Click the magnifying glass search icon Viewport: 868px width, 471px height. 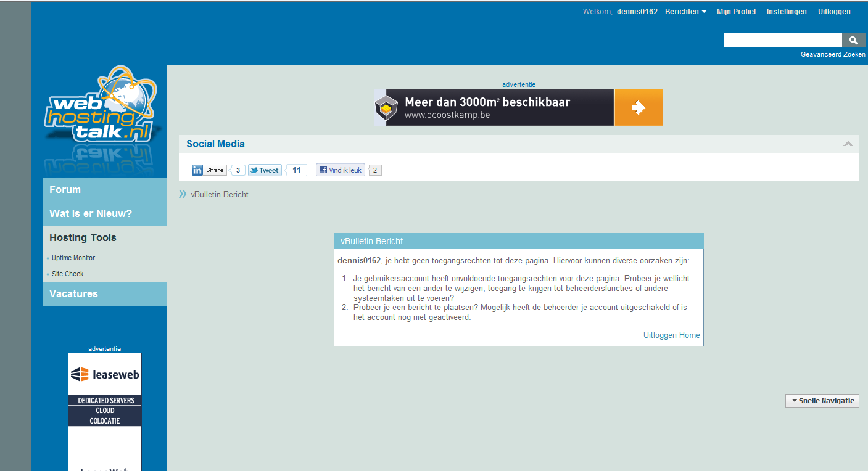(x=853, y=40)
